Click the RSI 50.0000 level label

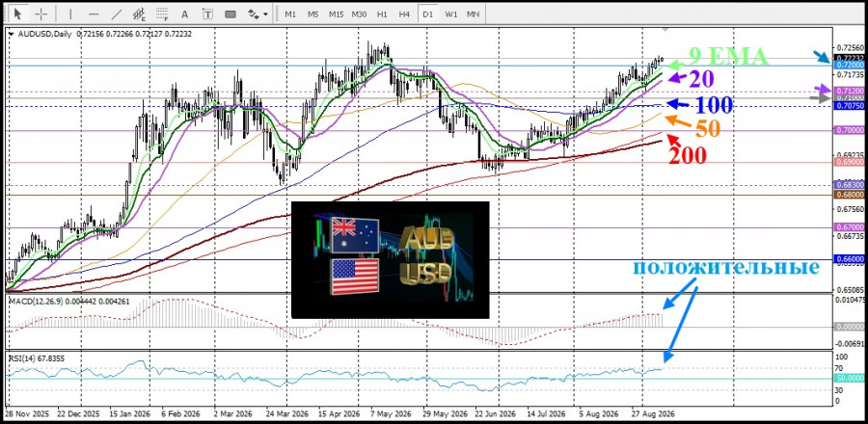(849, 378)
